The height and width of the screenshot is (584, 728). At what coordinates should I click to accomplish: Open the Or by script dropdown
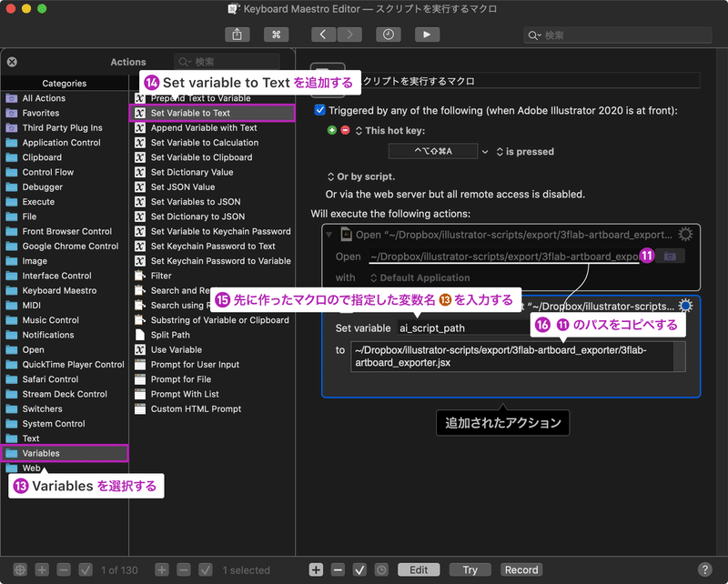tap(361, 176)
